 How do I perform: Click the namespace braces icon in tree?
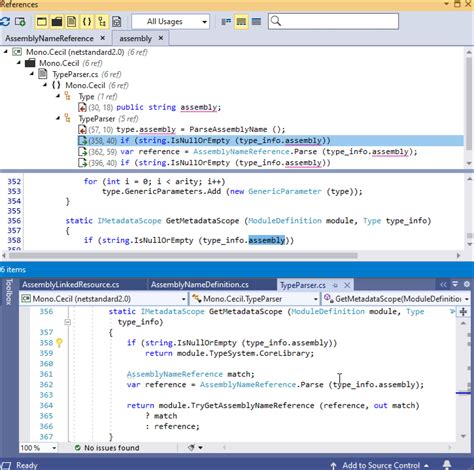click(x=56, y=85)
